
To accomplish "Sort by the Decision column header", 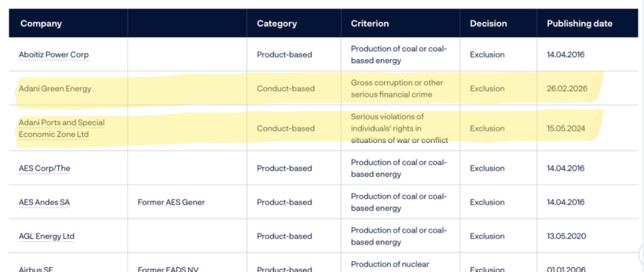I will tap(487, 24).
